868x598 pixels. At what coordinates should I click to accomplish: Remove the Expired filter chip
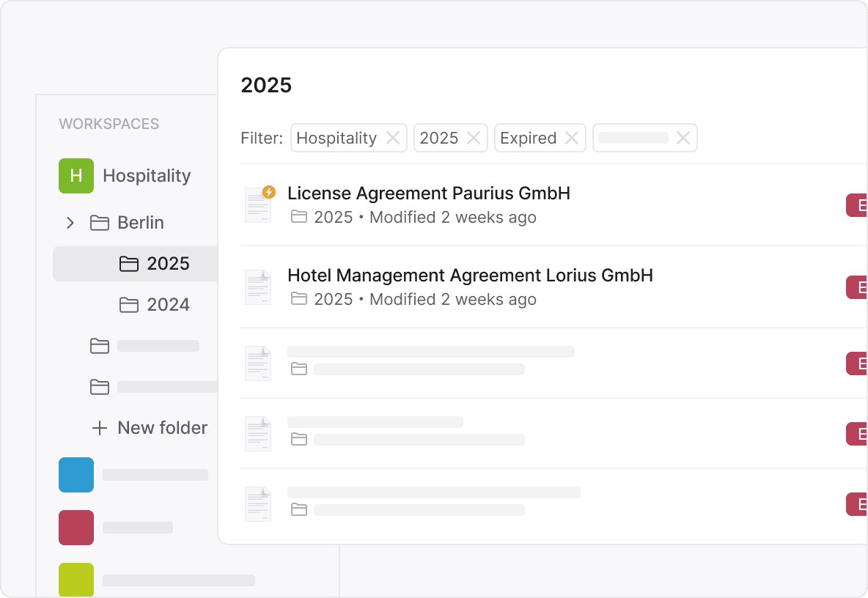[x=572, y=138]
